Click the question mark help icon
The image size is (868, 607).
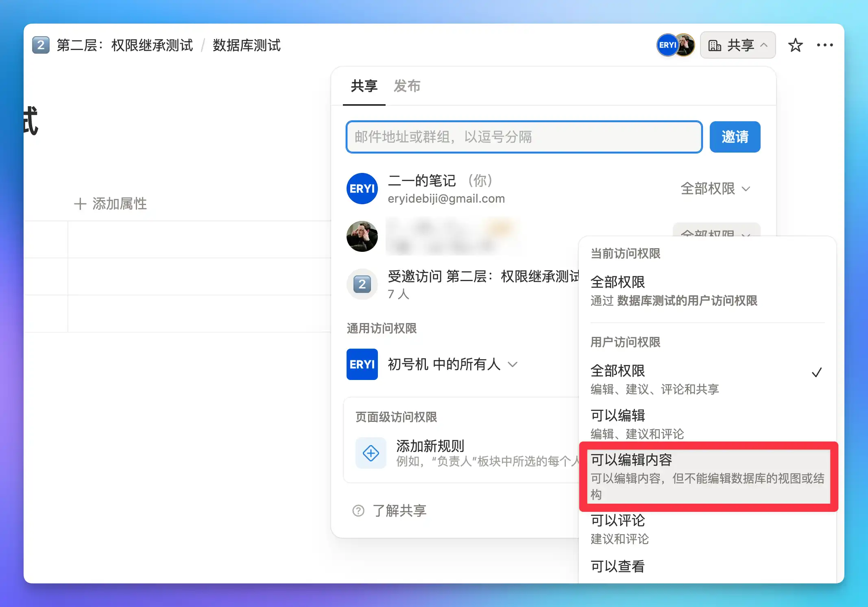click(x=358, y=511)
